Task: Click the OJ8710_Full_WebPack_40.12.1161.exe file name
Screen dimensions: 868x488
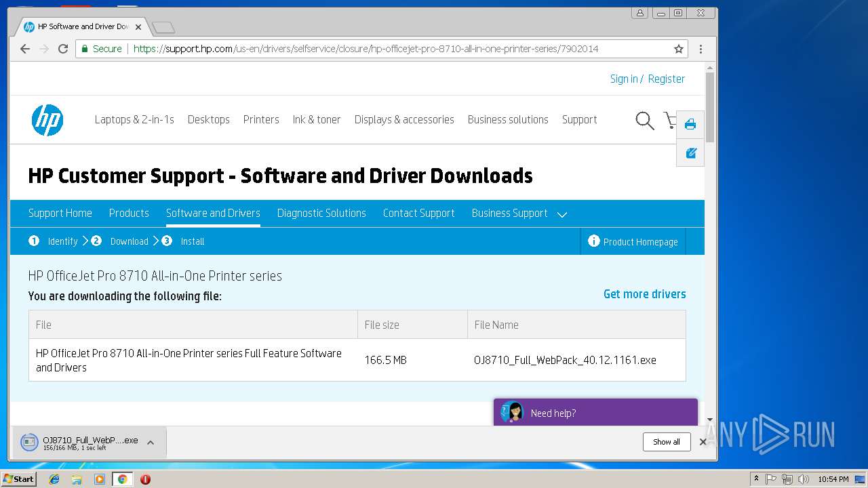Action: pyautogui.click(x=565, y=360)
